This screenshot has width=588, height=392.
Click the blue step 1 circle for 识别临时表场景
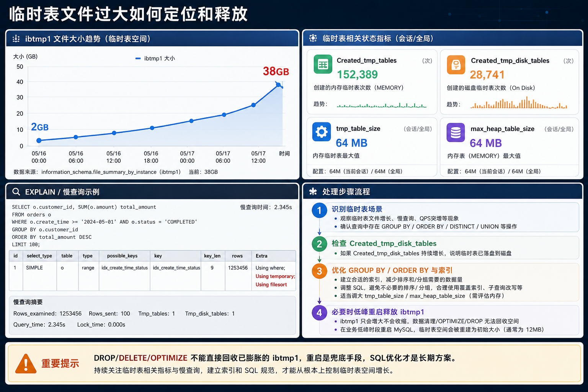319,210
